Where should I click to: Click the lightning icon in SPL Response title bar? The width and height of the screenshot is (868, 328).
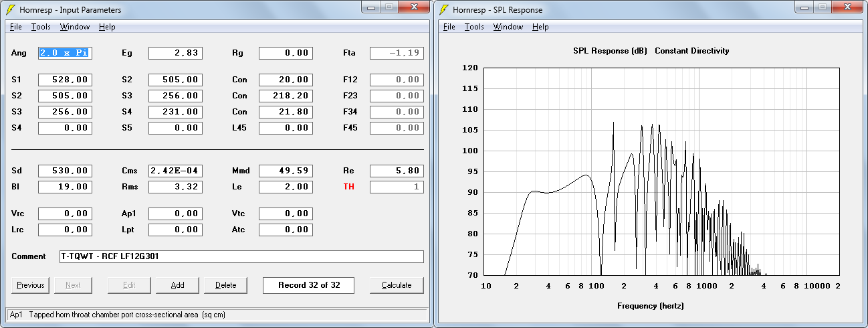tap(445, 10)
